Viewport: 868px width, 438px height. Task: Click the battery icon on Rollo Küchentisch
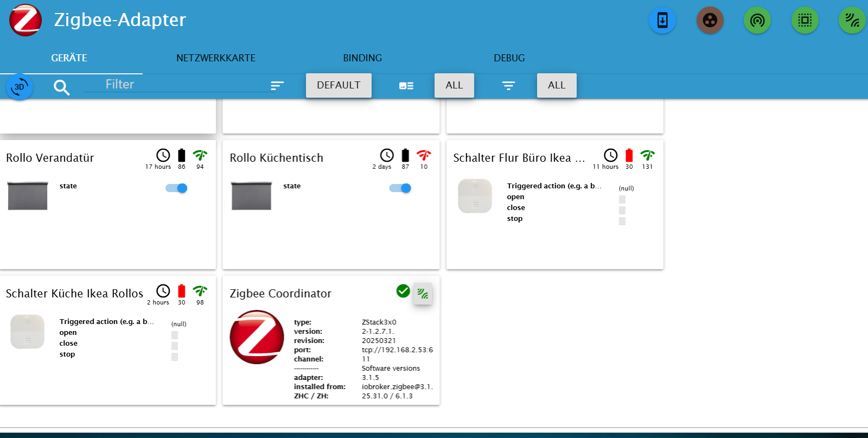(405, 155)
